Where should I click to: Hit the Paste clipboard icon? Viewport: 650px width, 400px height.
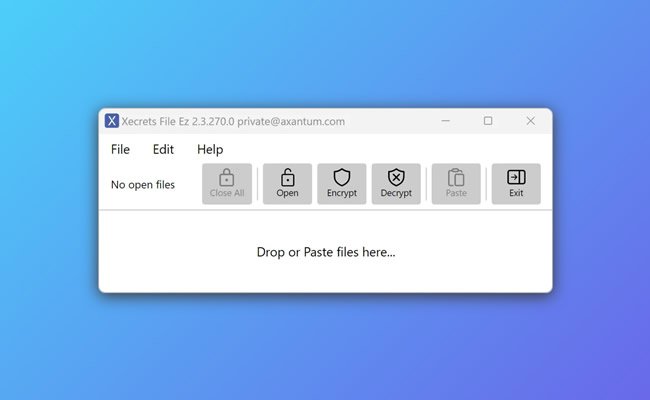(x=456, y=178)
